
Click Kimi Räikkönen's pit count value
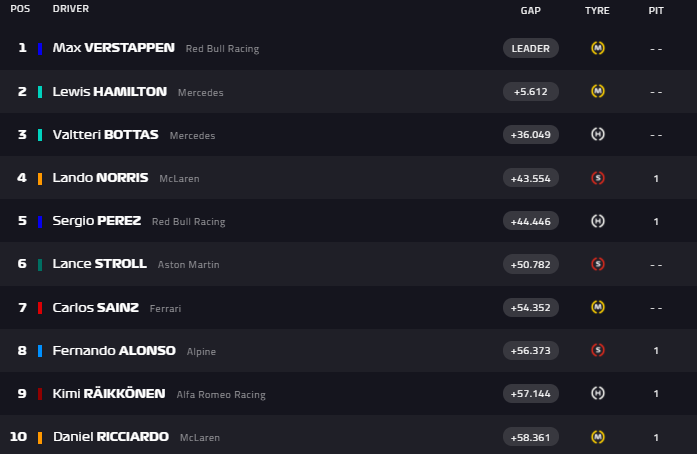[656, 393]
